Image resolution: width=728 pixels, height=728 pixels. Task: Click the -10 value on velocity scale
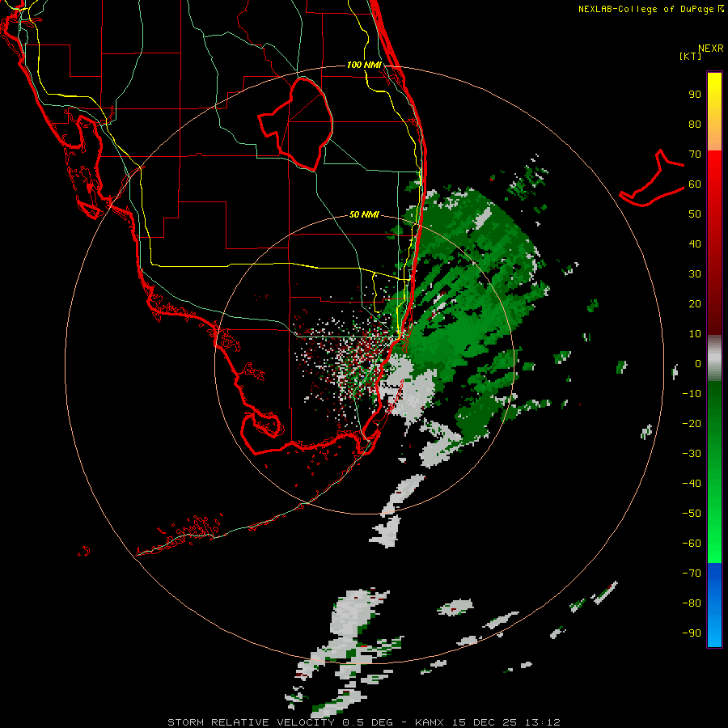(692, 394)
